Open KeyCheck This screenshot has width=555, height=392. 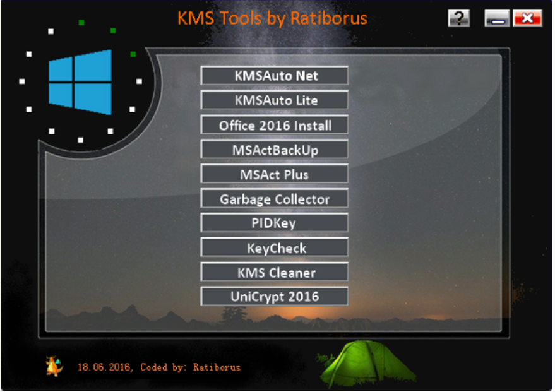275,247
